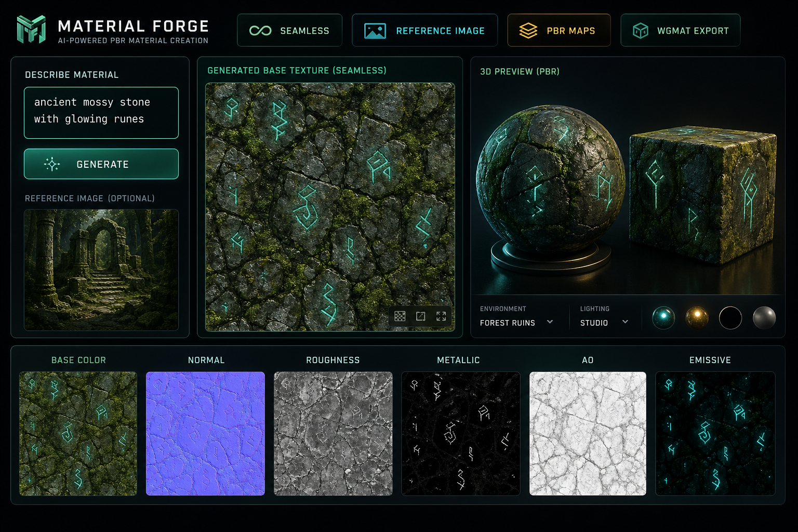This screenshot has width=798, height=532.
Task: Select the gold sphere preset
Action: point(697,317)
